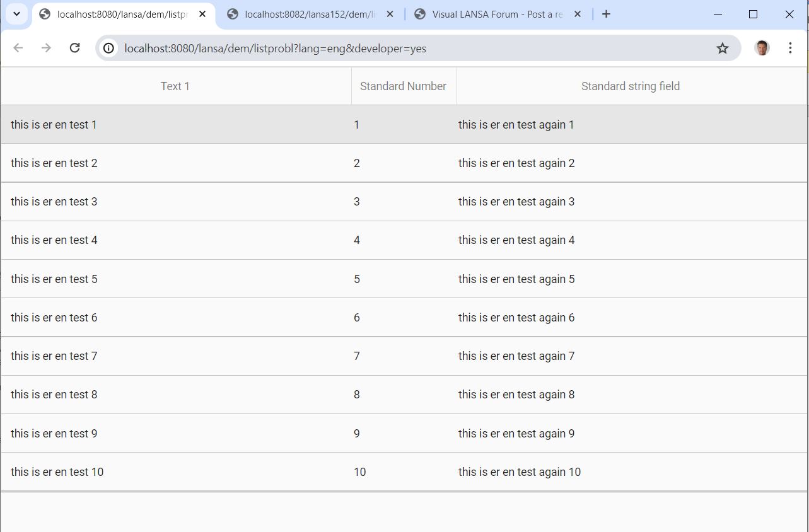
Task: Click the Standard string field header
Action: (630, 86)
